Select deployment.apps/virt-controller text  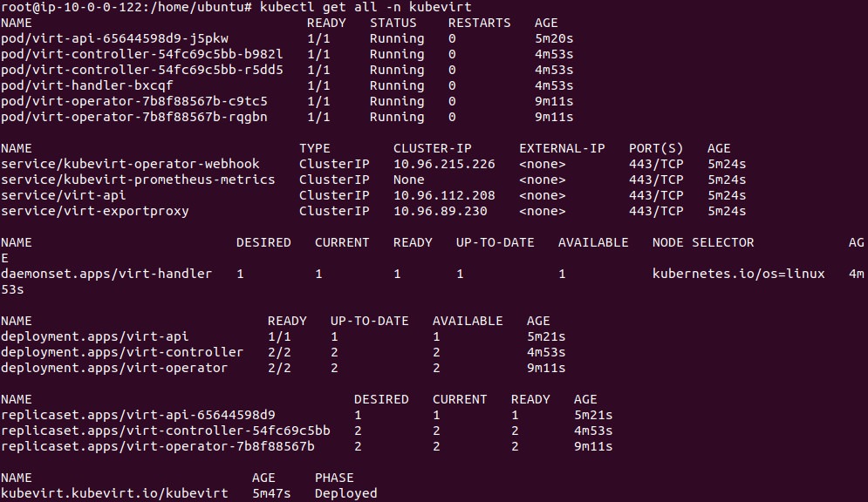[x=122, y=352]
